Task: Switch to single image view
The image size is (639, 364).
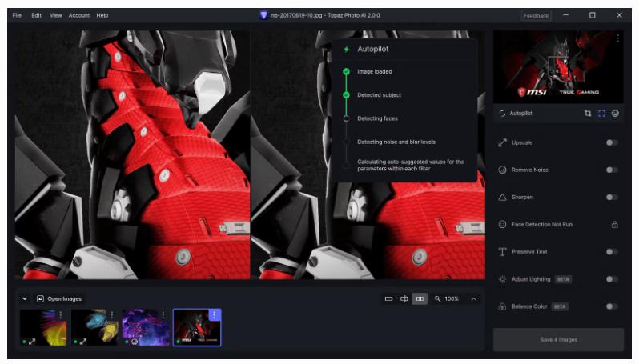Action: tap(389, 298)
